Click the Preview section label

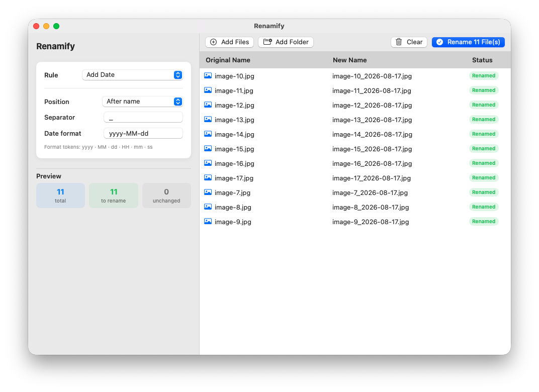point(49,176)
